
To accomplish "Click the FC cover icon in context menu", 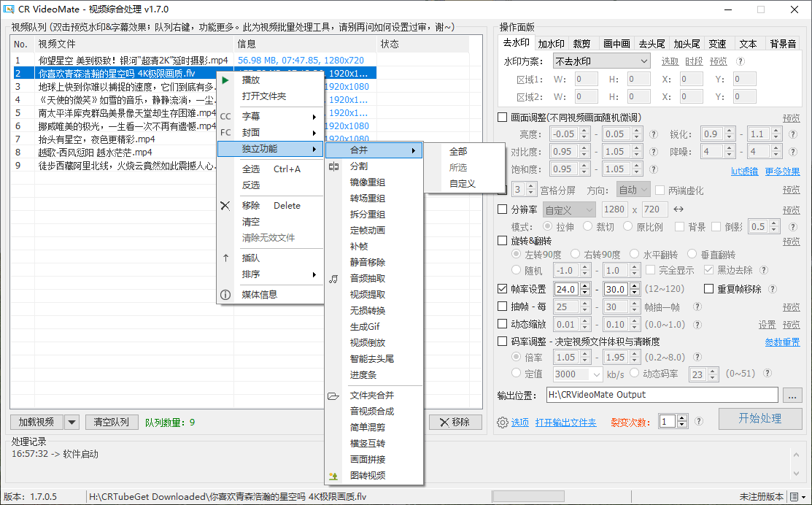I will 225,131.
